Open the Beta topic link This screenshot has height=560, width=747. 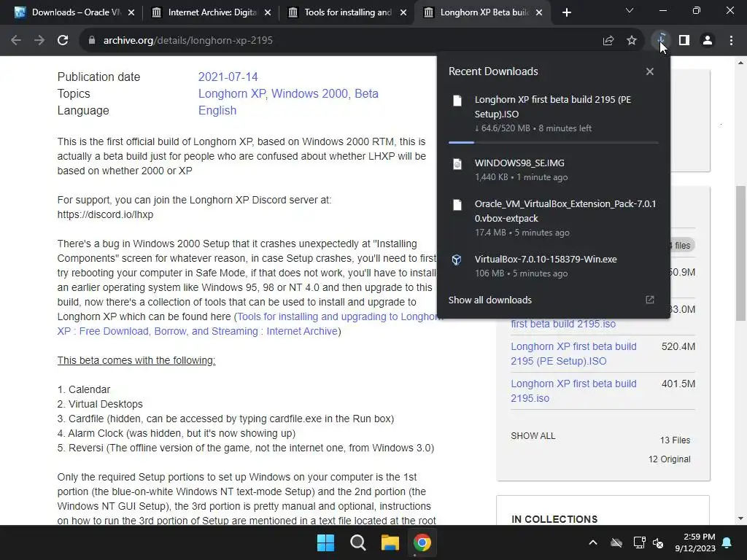[x=366, y=93]
